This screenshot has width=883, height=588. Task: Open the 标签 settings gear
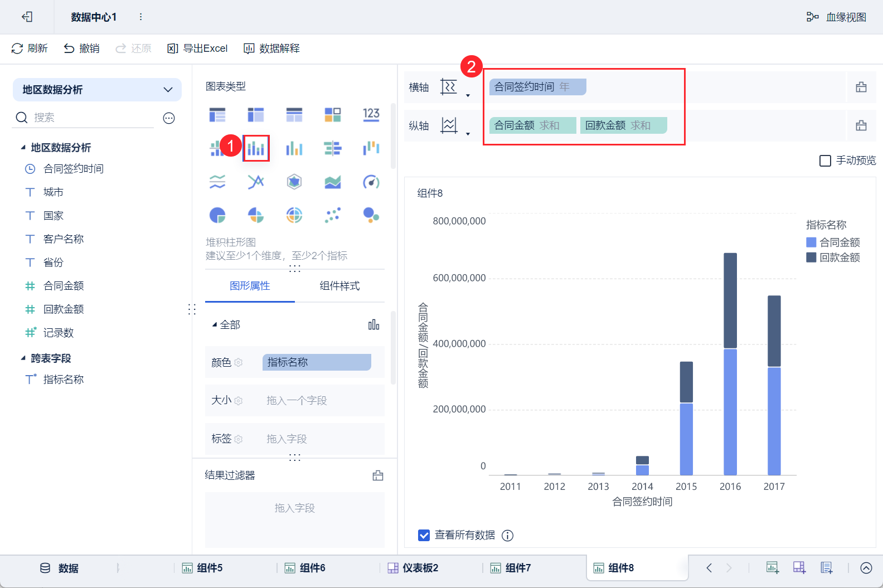(239, 439)
